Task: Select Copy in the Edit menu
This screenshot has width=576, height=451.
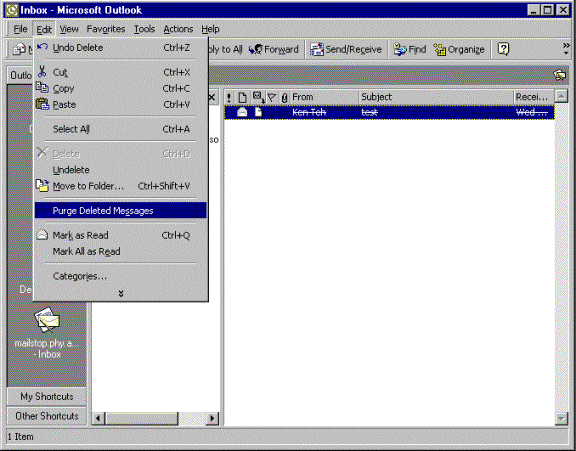Action: point(120,89)
